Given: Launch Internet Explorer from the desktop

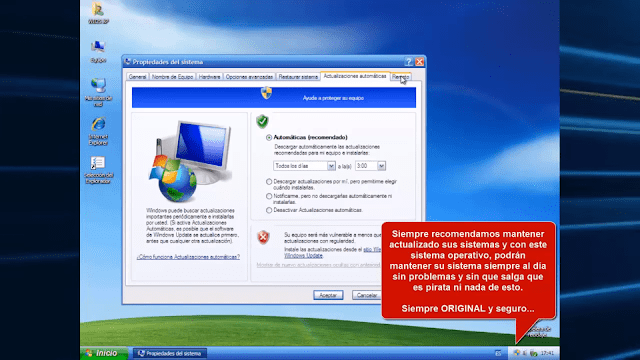Looking at the screenshot, I should click(98, 131).
